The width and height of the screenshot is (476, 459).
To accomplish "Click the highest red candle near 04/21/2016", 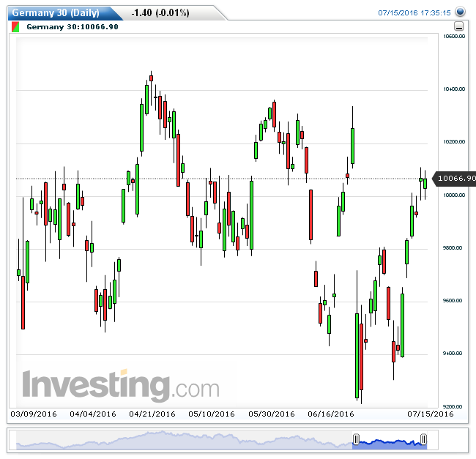I will point(151,78).
